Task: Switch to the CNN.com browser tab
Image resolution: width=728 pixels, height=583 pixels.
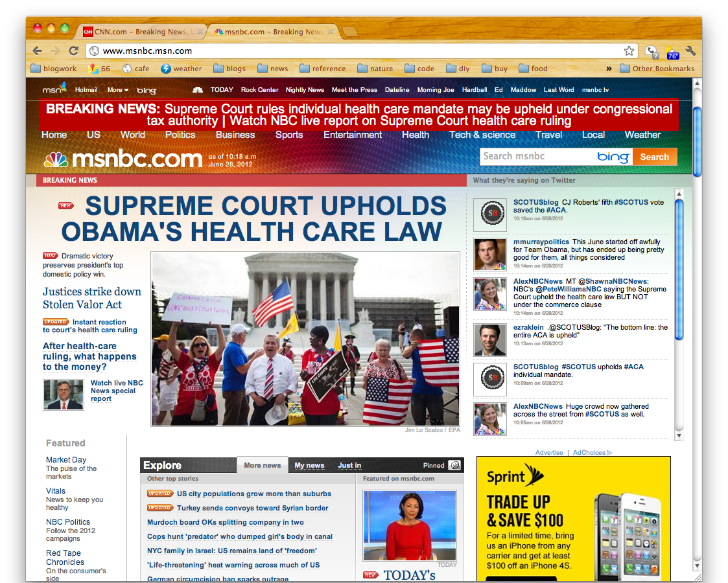Action: 143,32
